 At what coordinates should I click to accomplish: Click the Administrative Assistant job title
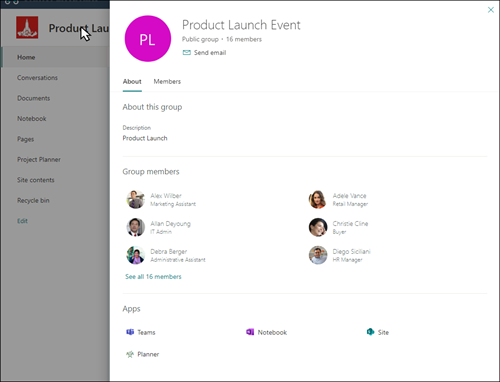[178, 260]
